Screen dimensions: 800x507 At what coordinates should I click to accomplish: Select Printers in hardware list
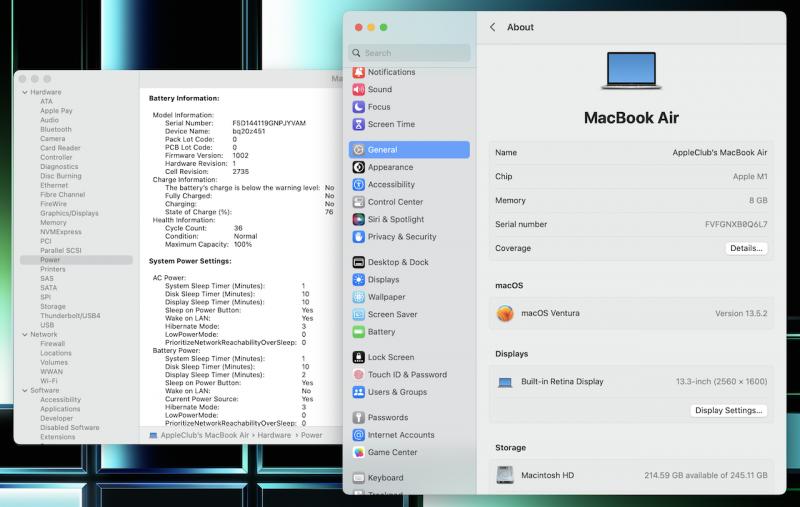click(53, 269)
